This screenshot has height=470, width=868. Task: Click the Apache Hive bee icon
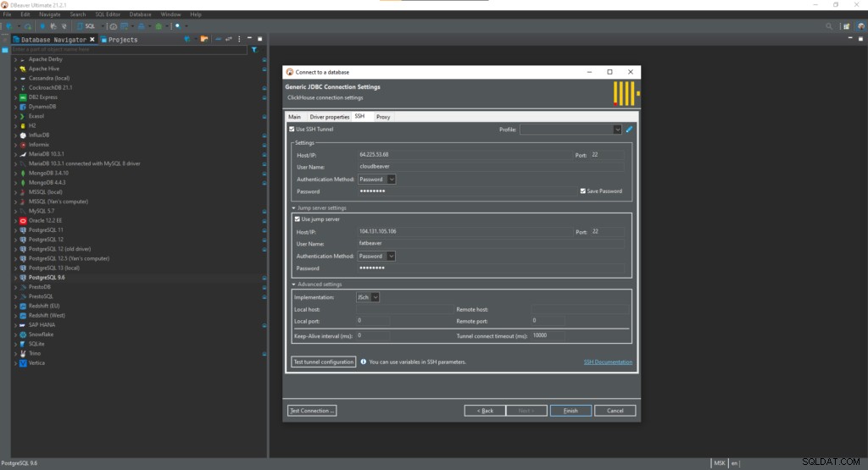pos(23,69)
